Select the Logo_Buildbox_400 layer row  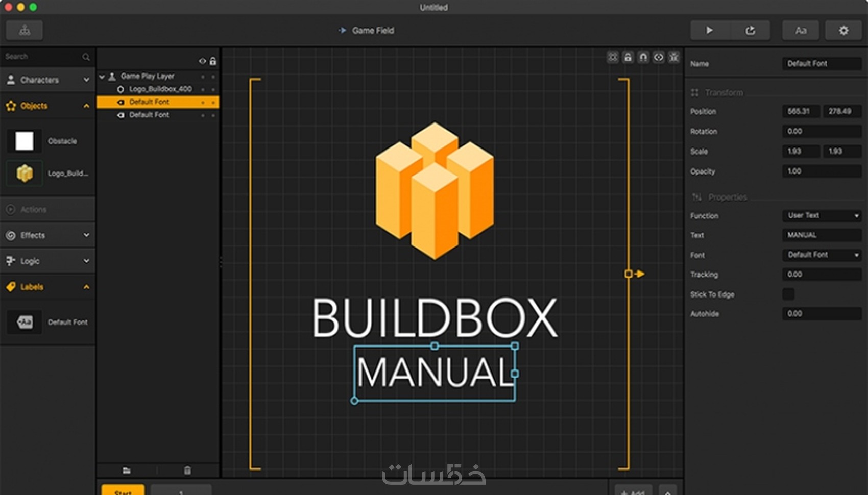[x=158, y=89]
